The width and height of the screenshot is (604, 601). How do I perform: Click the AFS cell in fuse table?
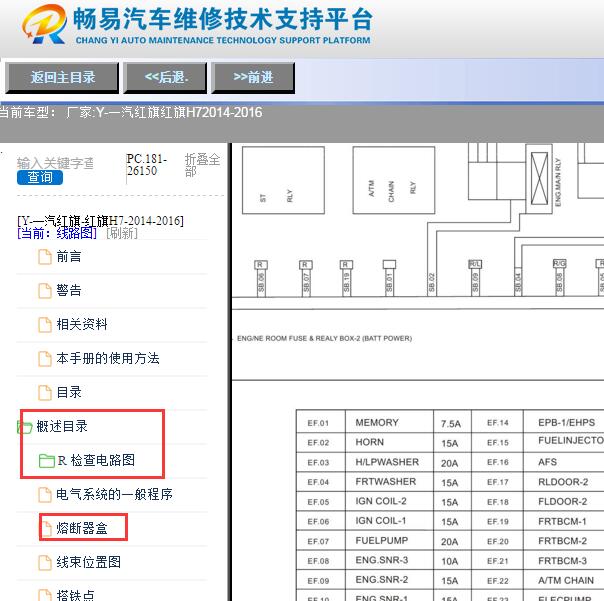564,462
